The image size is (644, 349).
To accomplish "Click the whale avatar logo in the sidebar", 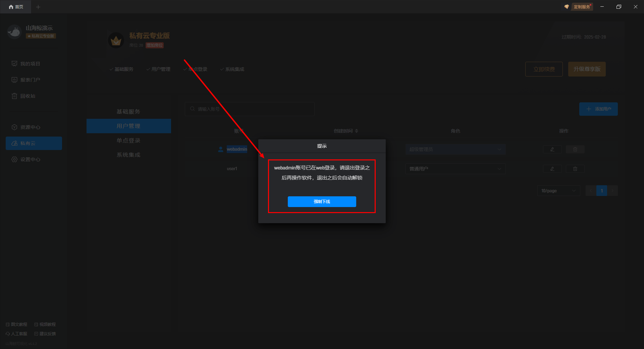I will click(14, 32).
